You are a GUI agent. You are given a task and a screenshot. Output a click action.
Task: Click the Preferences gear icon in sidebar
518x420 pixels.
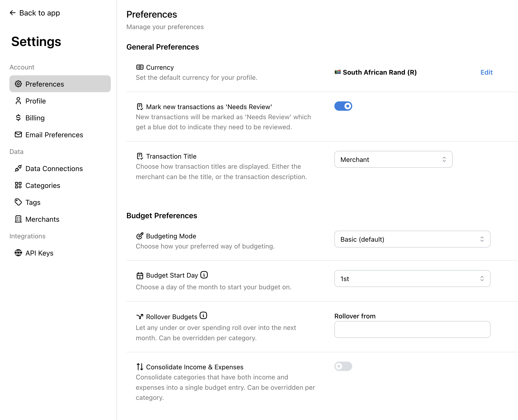coord(18,84)
